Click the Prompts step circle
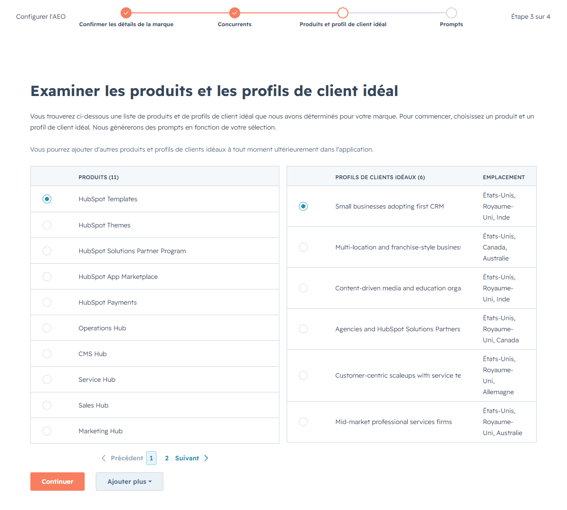567x510 pixels. coord(451,13)
